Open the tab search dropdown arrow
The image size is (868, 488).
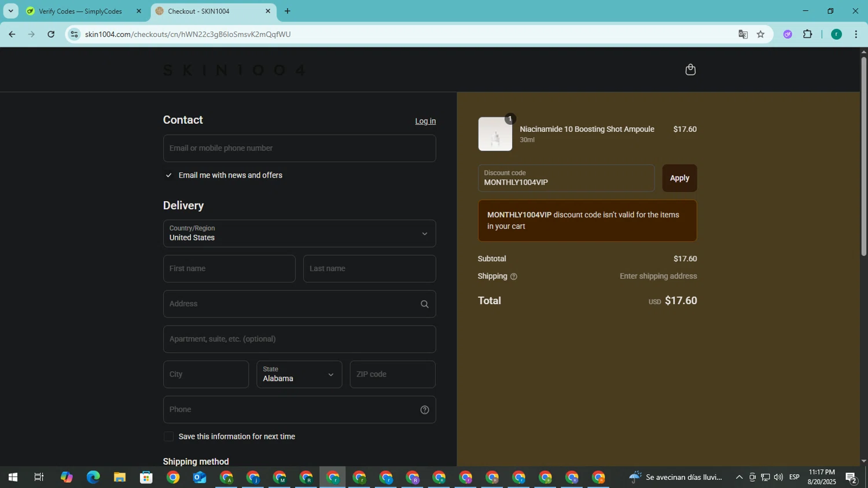10,11
